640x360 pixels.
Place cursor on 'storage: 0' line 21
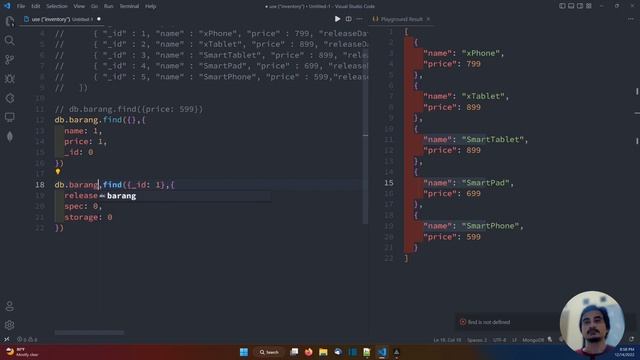[x=88, y=217]
